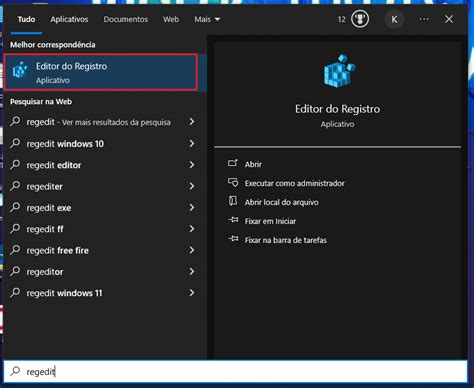The height and width of the screenshot is (388, 474).
Task: Click the search box containing 'regedit'
Action: click(x=235, y=371)
